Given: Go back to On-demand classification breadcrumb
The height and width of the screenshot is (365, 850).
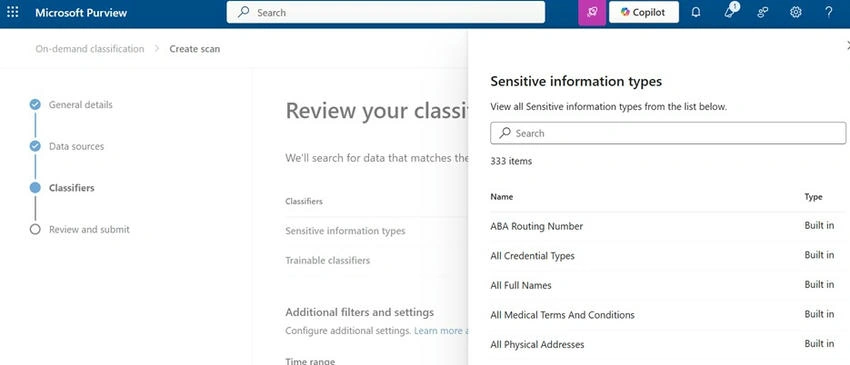Looking at the screenshot, I should click(90, 49).
